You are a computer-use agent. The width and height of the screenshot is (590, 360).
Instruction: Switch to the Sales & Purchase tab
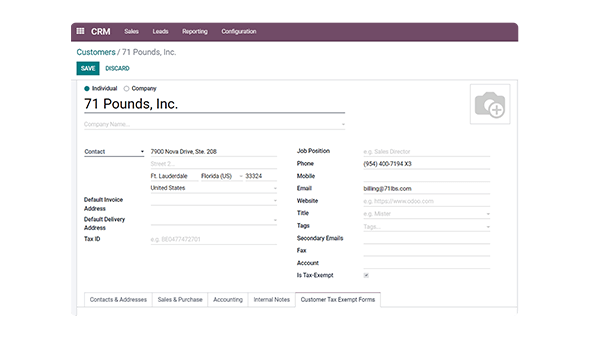pyautogui.click(x=180, y=299)
